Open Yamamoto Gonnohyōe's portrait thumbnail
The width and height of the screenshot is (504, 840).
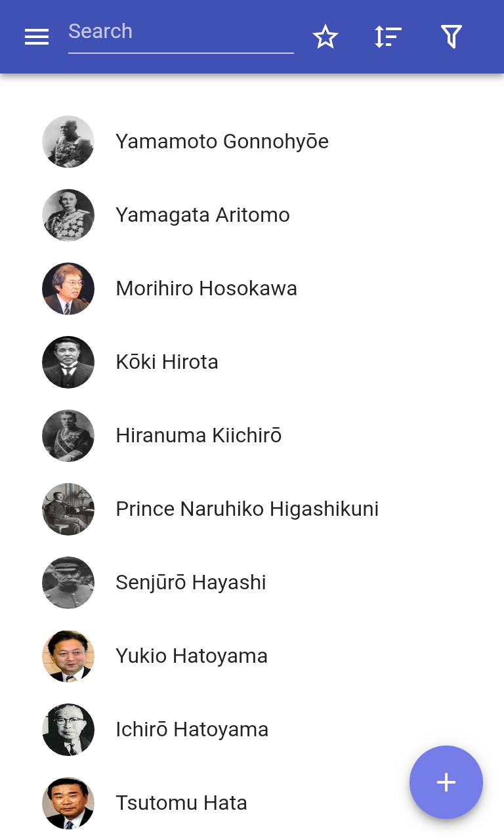pos(68,142)
